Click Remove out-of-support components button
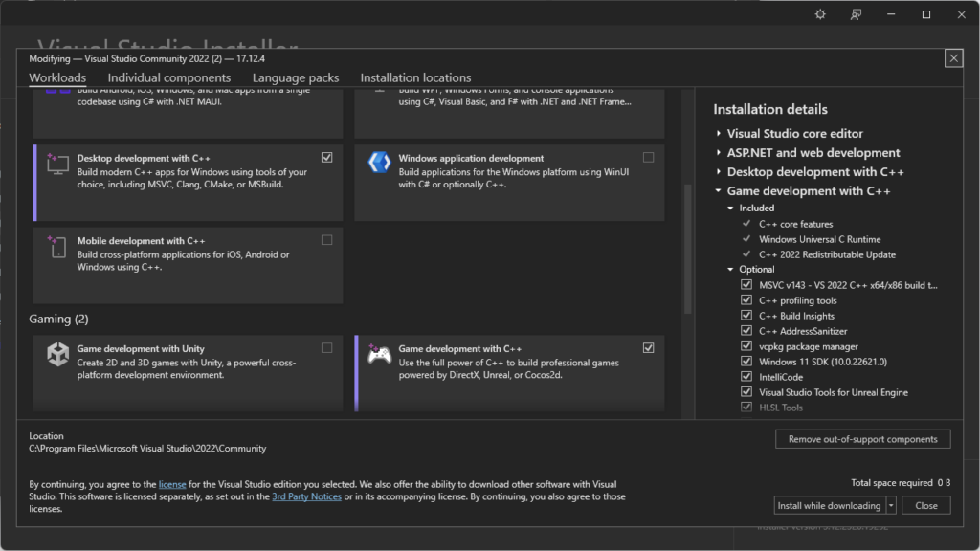The image size is (980, 551). 862,439
